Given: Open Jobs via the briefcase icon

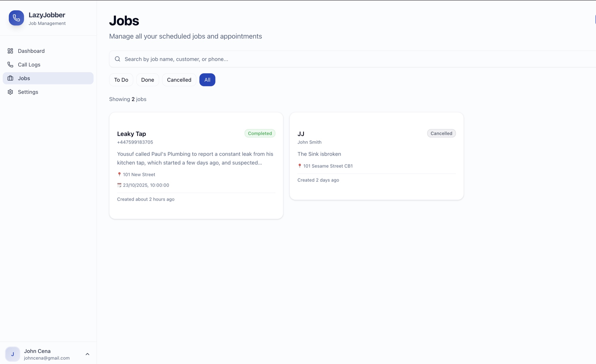Looking at the screenshot, I should 10,78.
